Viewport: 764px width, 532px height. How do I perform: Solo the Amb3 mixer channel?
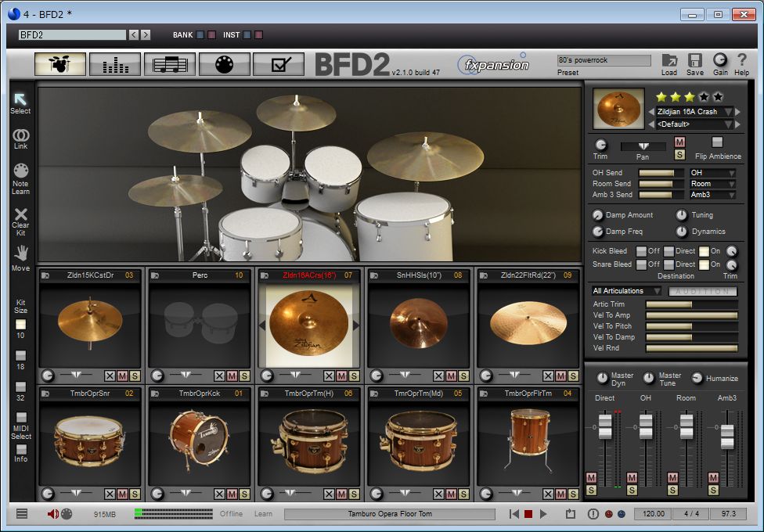(x=713, y=490)
